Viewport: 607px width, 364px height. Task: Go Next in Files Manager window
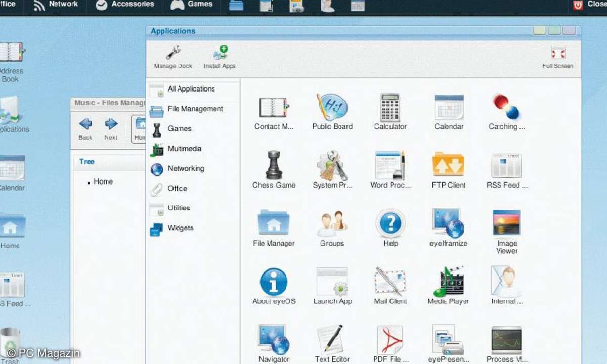pyautogui.click(x=111, y=129)
